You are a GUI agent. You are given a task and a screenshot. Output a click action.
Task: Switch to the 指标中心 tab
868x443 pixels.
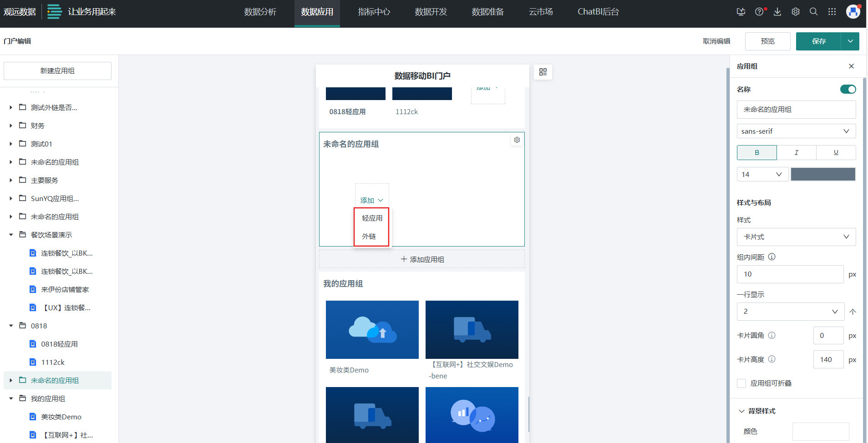tap(374, 12)
